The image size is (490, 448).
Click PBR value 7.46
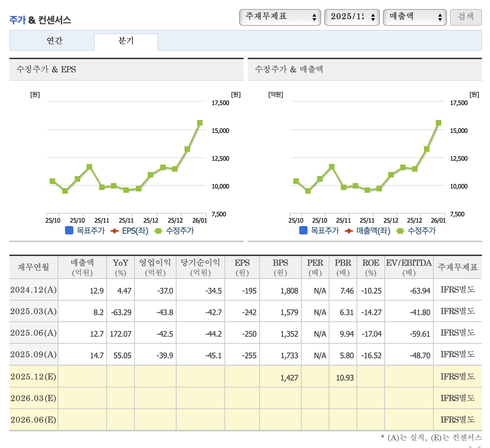[x=347, y=291]
